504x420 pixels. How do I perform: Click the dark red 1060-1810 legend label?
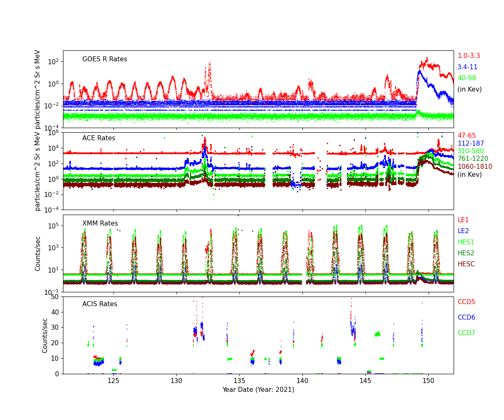(475, 167)
